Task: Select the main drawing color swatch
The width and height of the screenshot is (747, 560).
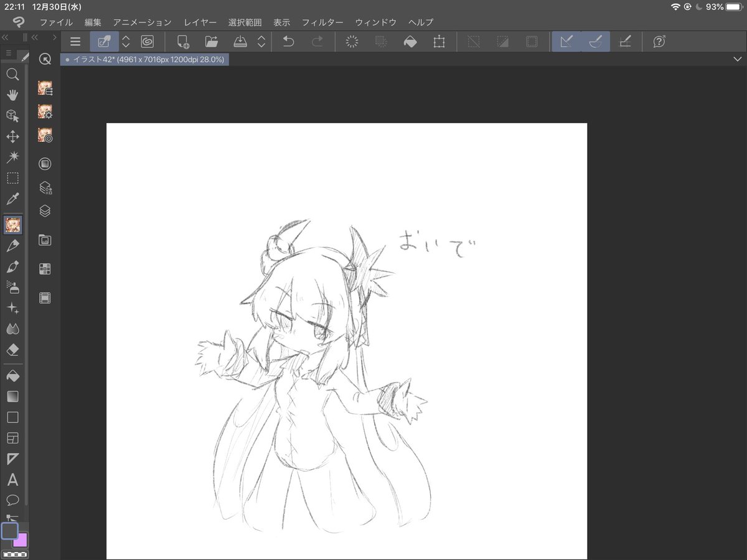Action: [x=9, y=531]
